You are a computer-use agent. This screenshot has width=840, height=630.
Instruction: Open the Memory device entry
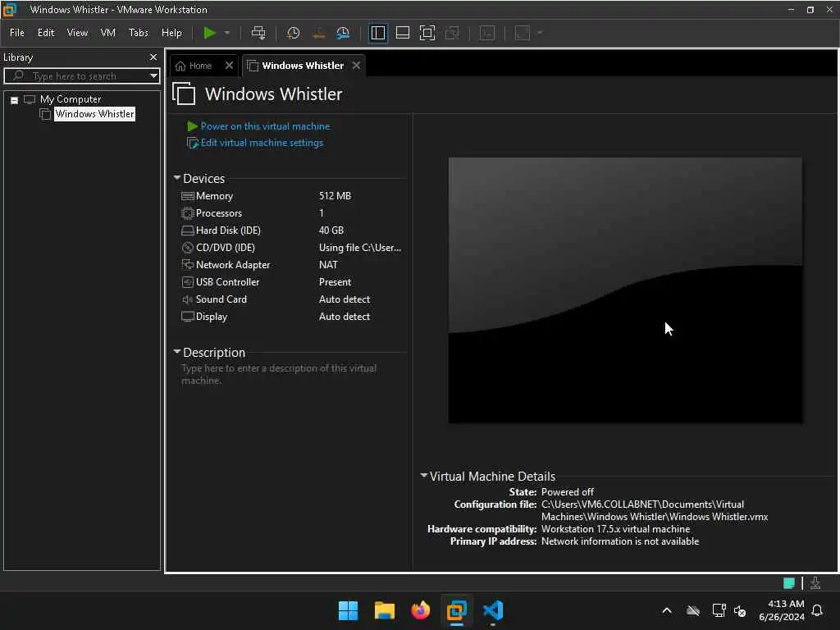click(x=214, y=196)
